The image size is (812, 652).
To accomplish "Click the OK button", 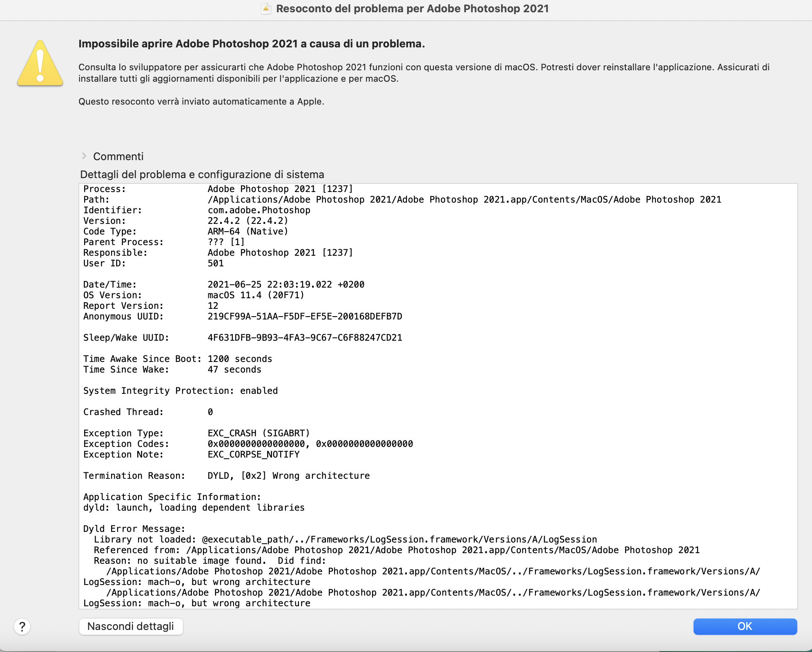I will coord(745,626).
